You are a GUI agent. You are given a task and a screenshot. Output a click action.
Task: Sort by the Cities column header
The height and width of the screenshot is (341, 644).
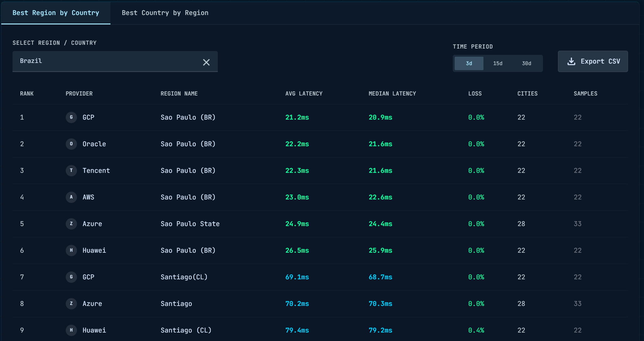(528, 94)
